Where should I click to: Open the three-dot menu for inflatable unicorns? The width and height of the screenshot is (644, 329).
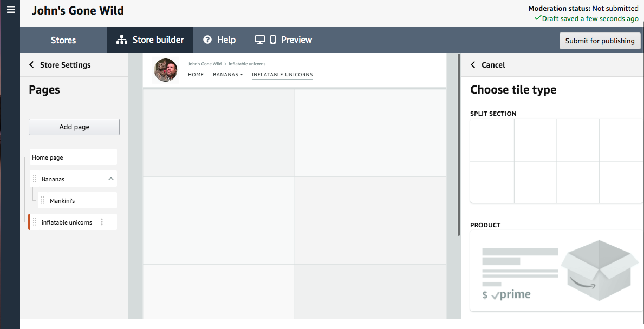[102, 222]
